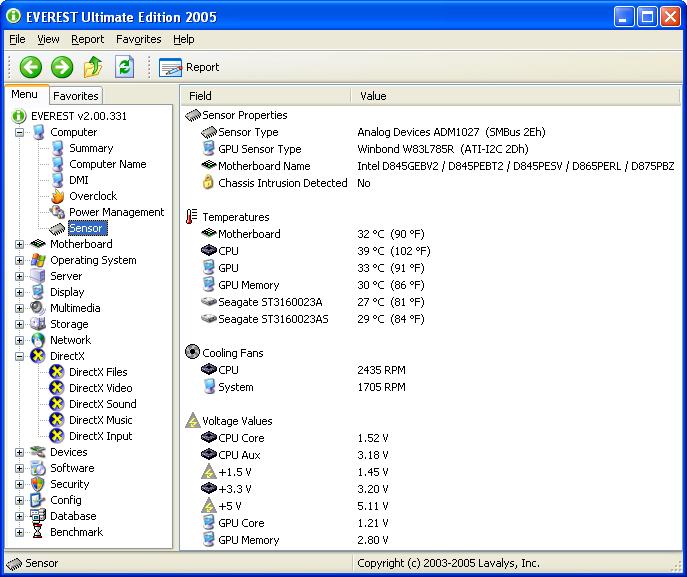Open the Report wizard button
This screenshot has width=687, height=577.
[189, 67]
